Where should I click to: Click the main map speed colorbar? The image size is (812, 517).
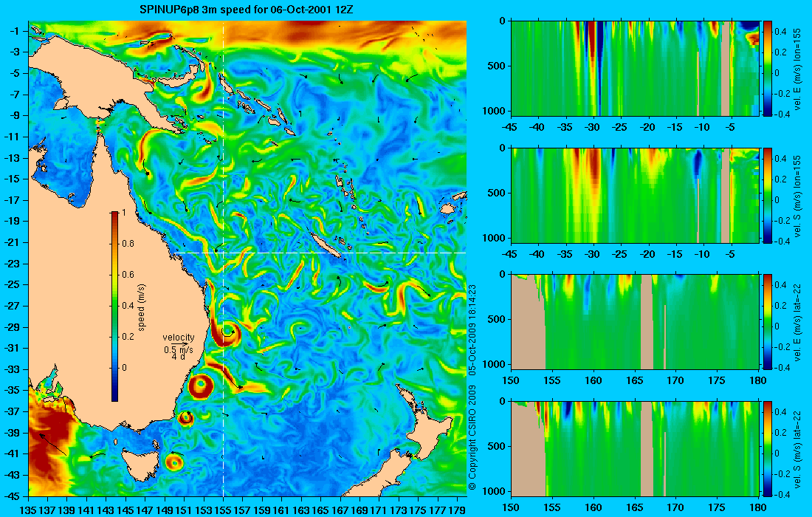(x=114, y=307)
